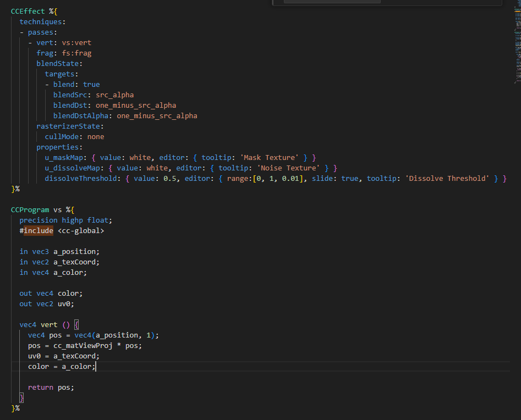This screenshot has height=420, width=521.
Task: Click the 'uv0 = a_texCoord;' line
Action: [x=64, y=356]
